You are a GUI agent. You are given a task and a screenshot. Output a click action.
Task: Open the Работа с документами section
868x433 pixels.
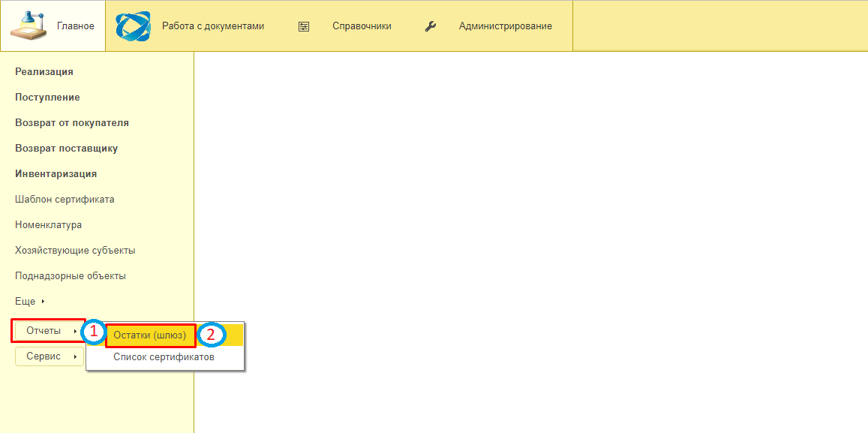pyautogui.click(x=212, y=26)
